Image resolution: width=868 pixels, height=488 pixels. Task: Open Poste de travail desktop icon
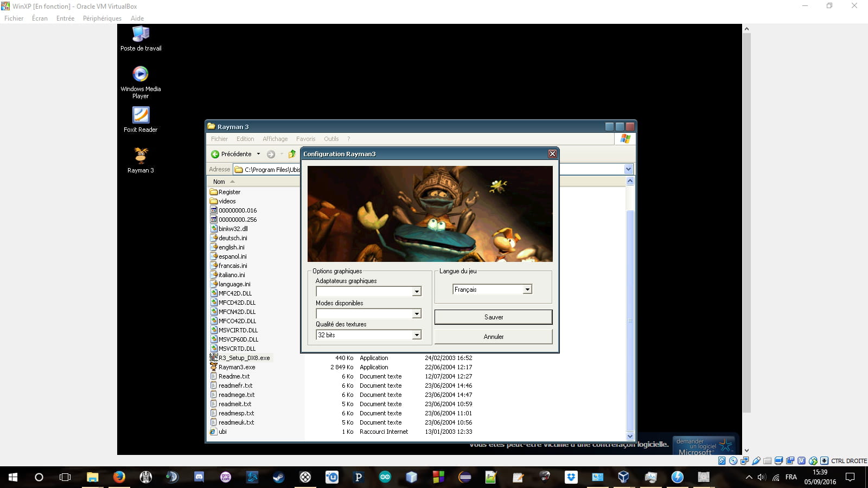tap(141, 38)
